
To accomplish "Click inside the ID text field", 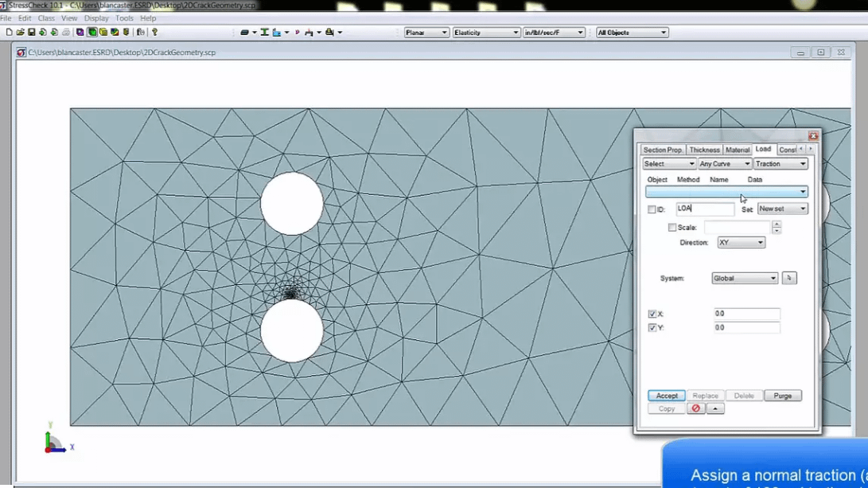I will 704,209.
